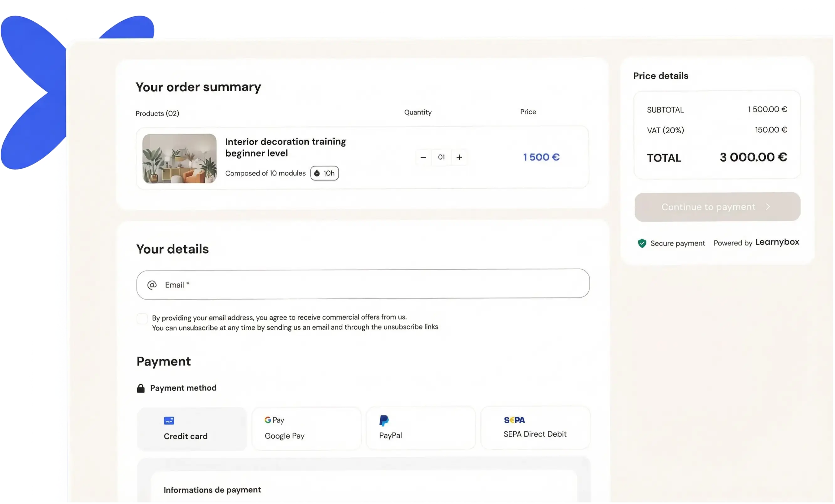The width and height of the screenshot is (835, 504).
Task: Click the Interior decoration training product thumbnail
Action: click(179, 158)
